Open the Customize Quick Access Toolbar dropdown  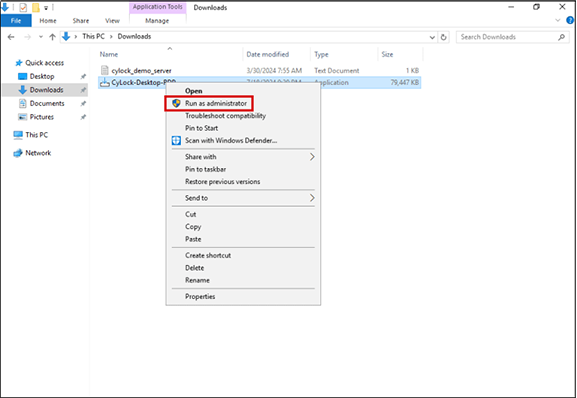click(46, 7)
